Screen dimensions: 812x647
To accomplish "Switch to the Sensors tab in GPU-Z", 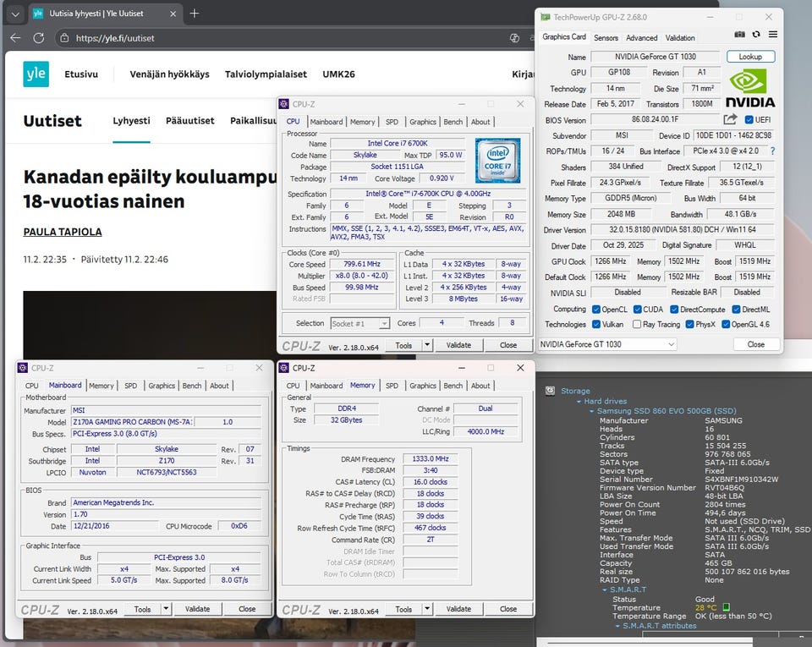I will (x=606, y=38).
